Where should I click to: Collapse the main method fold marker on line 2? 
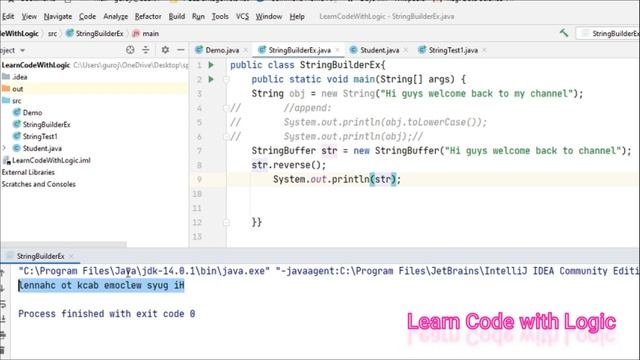point(226,79)
